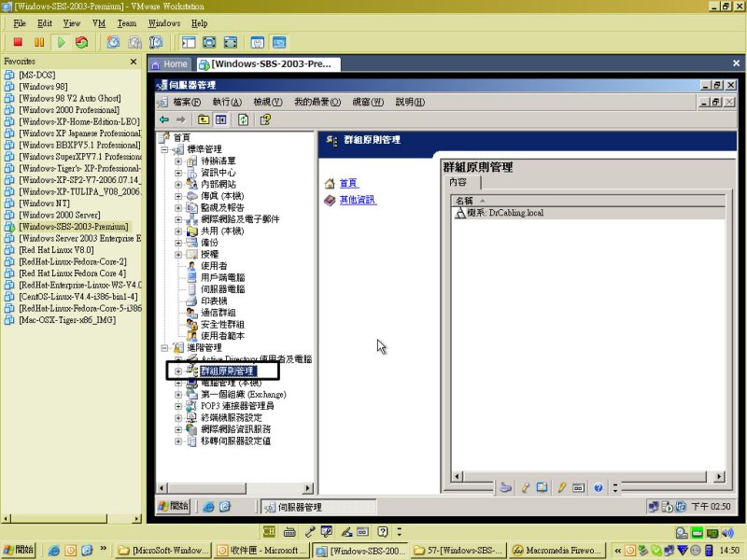Open the VMware Windows menu
This screenshot has height=560, width=747.
164,23
